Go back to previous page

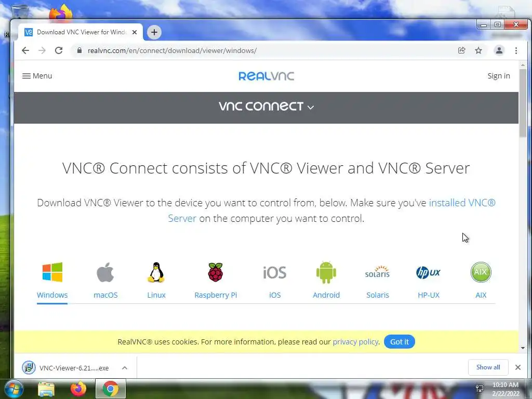coord(25,50)
